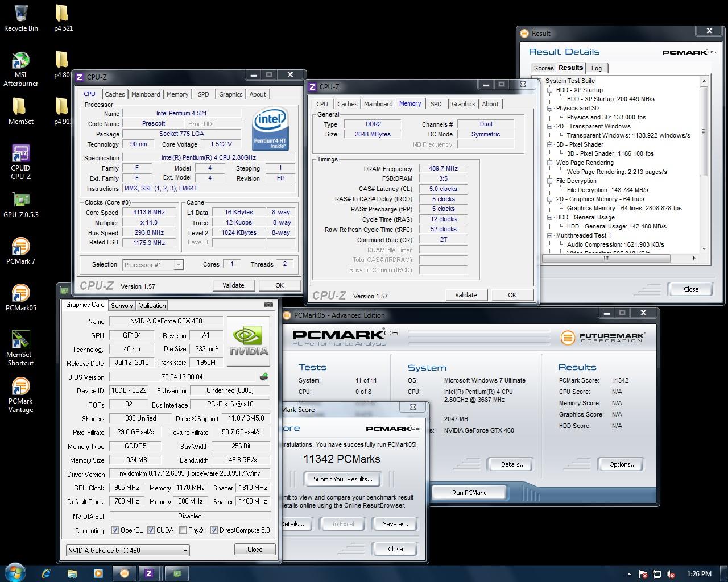Switch to PCMark05 taskbar button
This screenshot has width=728, height=582.
[124, 573]
